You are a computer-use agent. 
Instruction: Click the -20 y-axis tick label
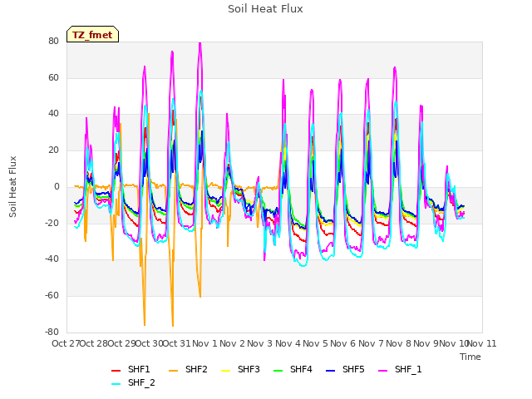click(x=52, y=223)
